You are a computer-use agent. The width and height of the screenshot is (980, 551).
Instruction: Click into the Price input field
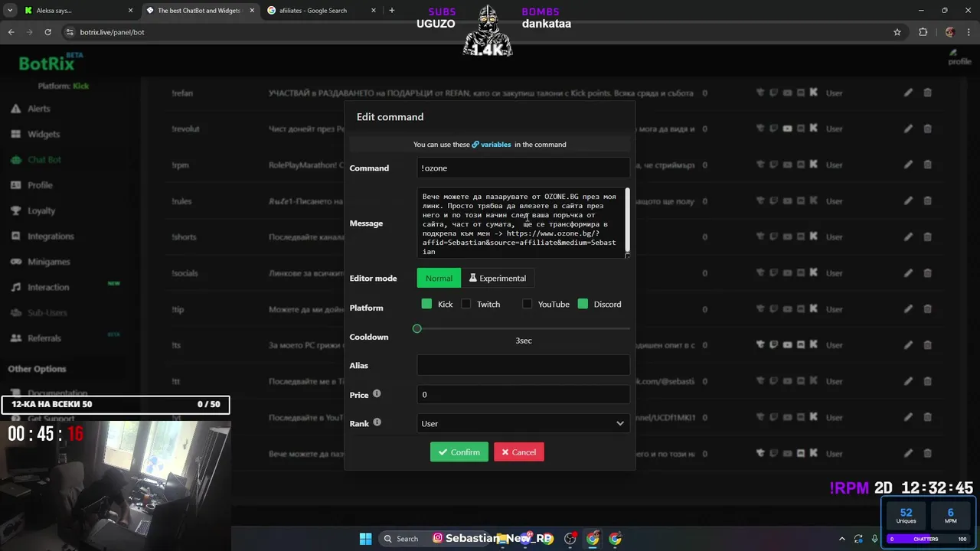click(524, 394)
